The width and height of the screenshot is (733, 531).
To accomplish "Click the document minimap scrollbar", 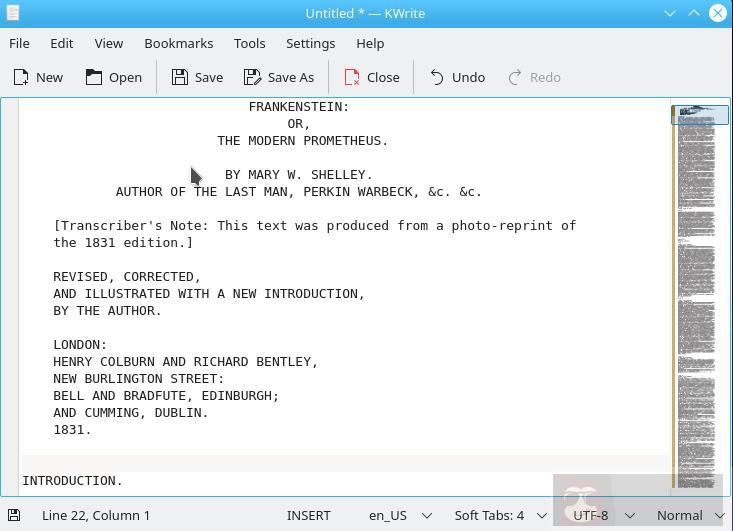I will (696, 300).
